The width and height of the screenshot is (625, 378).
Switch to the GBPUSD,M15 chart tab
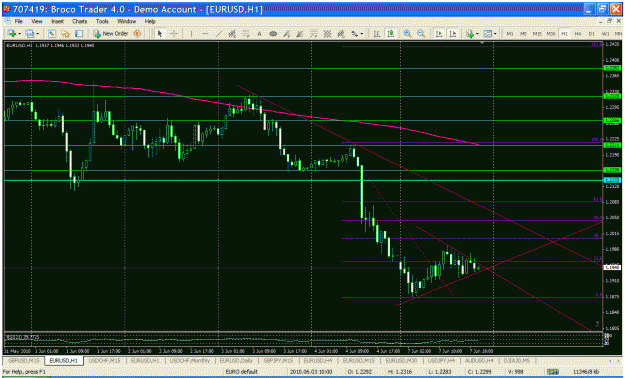[24, 360]
